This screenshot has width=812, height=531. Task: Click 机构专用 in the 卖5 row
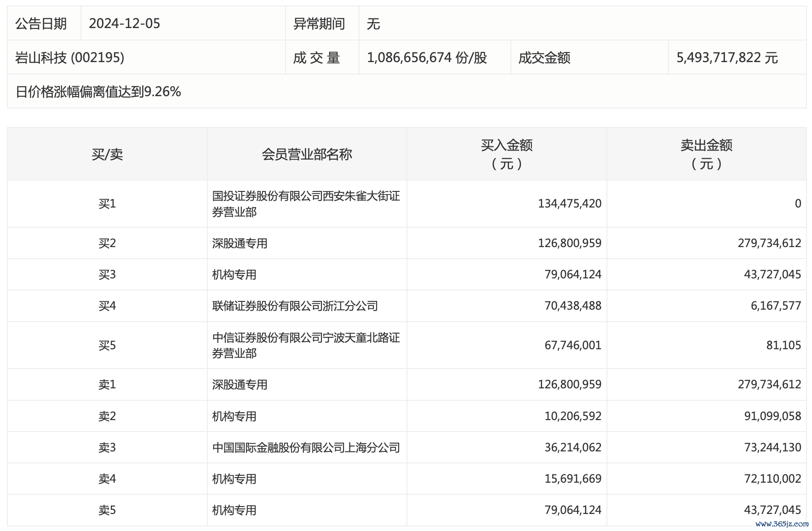pyautogui.click(x=234, y=510)
